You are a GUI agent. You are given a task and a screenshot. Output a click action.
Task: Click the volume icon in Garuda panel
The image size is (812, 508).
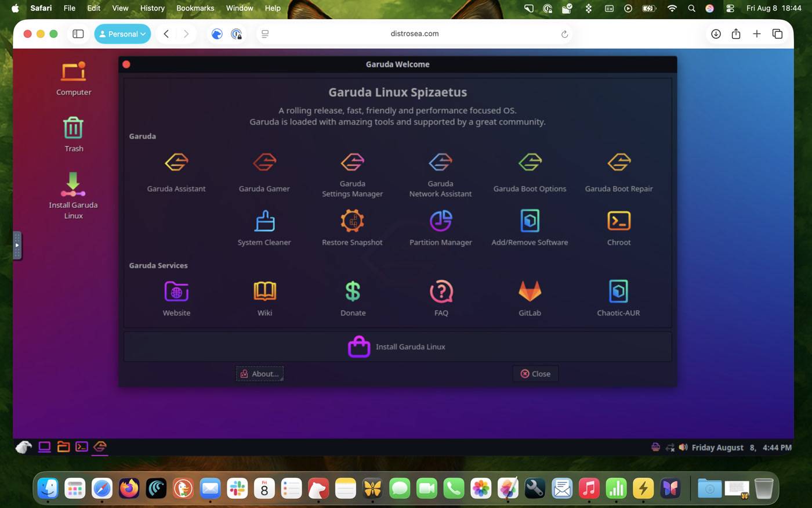[x=683, y=448]
